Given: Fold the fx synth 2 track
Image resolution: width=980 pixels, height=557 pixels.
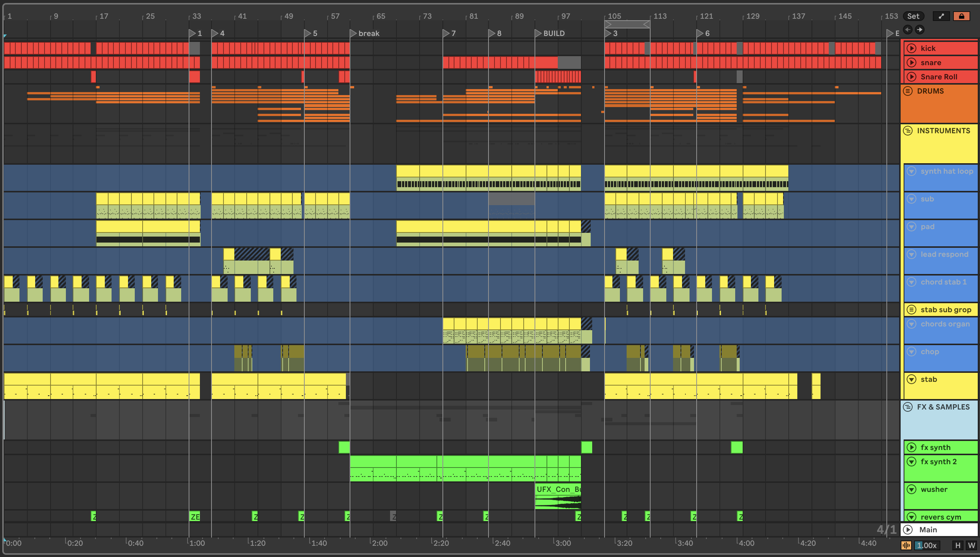Looking at the screenshot, I should point(911,462).
